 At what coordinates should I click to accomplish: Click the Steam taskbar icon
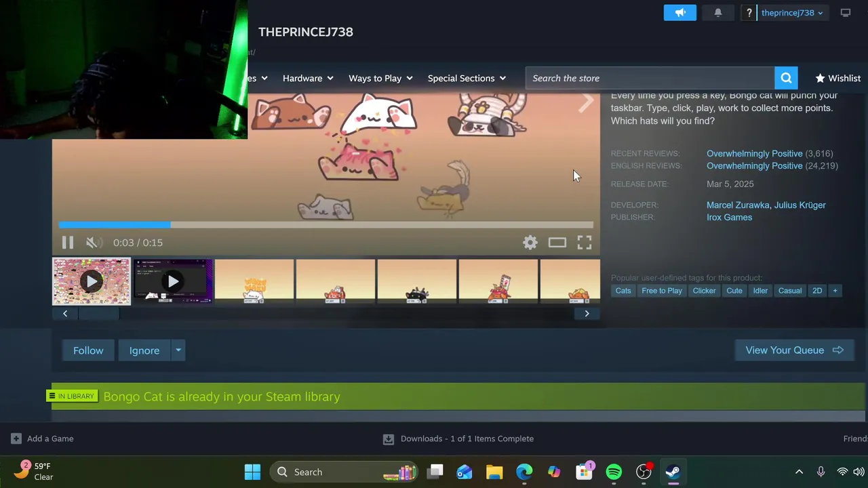pos(673,472)
